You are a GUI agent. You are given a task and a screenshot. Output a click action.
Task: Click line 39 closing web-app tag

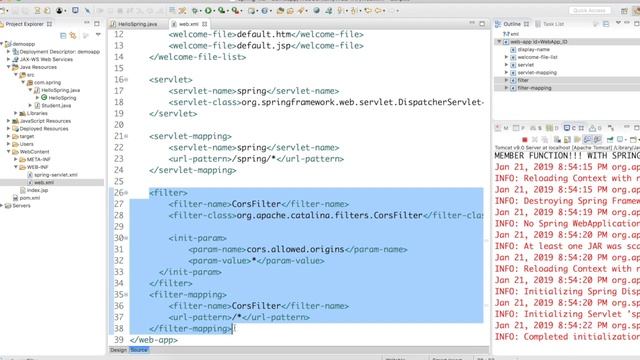coord(153,340)
